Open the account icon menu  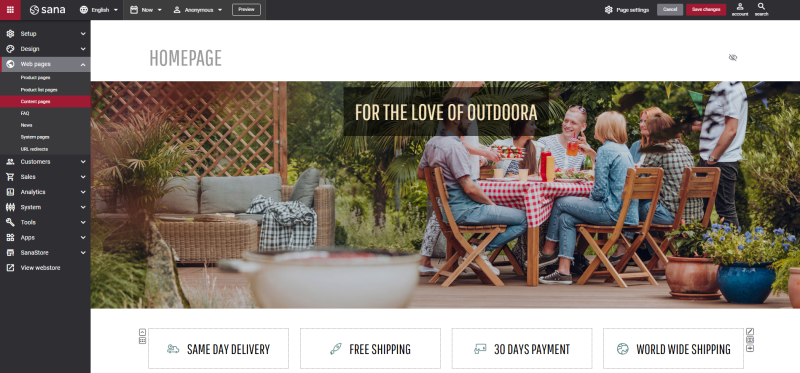tap(740, 10)
